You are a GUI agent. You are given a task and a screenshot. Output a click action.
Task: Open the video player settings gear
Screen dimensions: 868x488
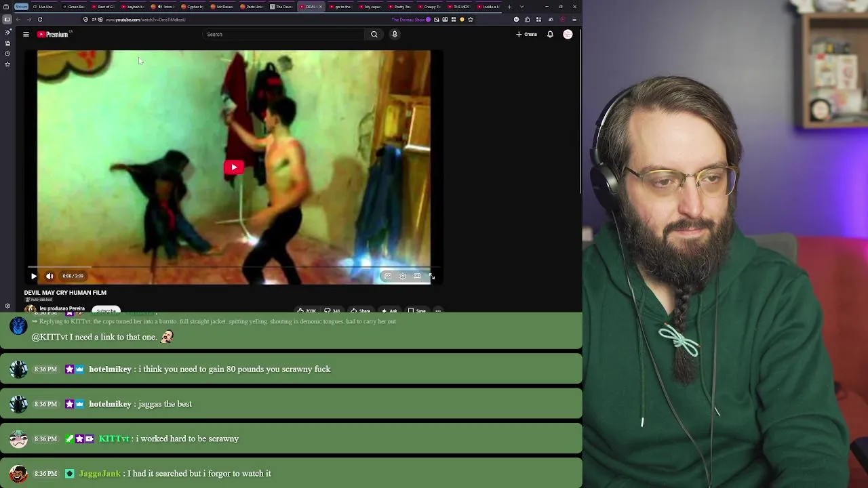tap(403, 276)
